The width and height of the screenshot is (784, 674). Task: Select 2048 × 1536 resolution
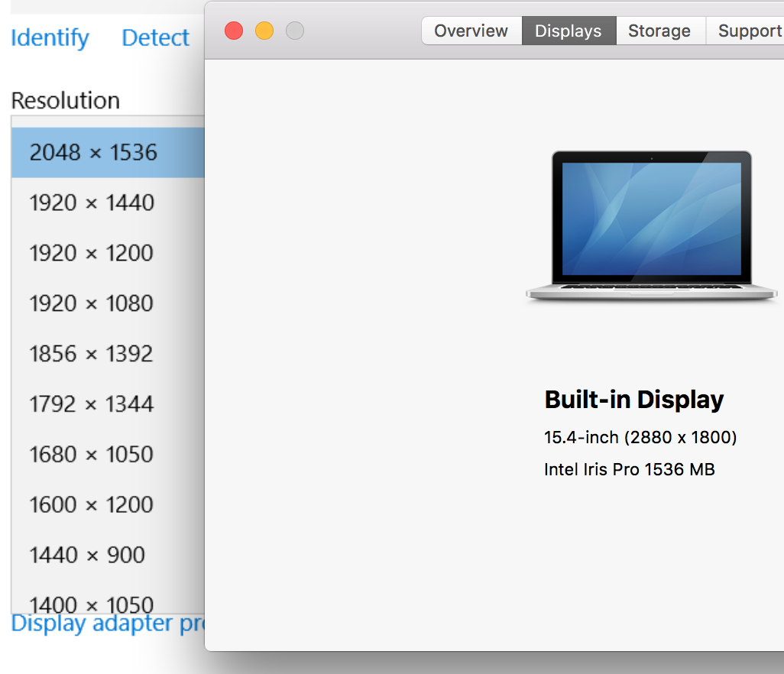[x=108, y=153]
